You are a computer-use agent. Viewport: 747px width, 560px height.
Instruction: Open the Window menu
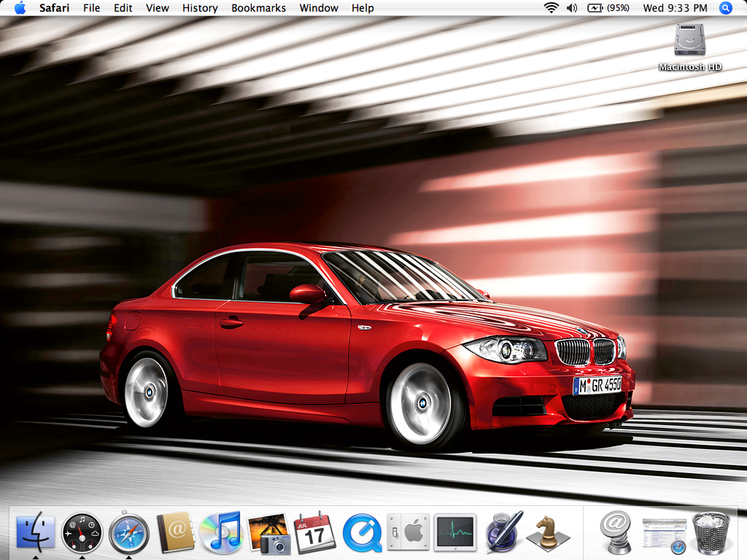pos(319,7)
